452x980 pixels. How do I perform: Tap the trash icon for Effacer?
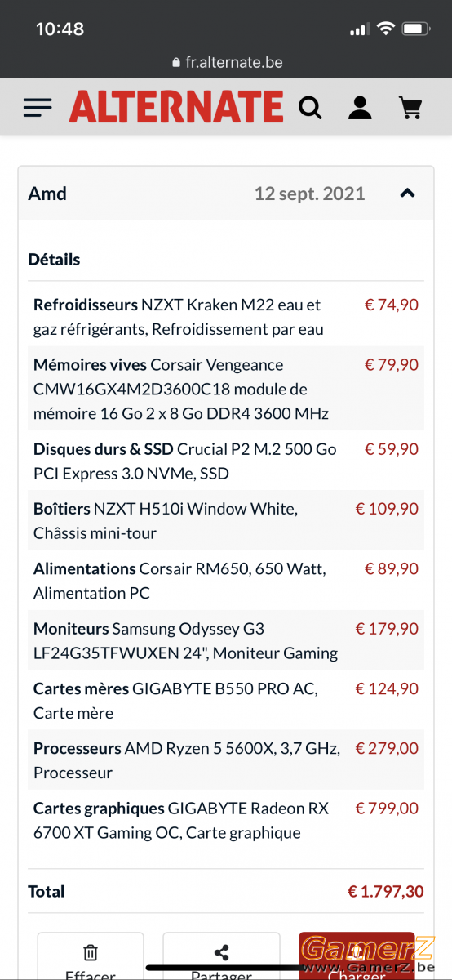pyautogui.click(x=91, y=952)
